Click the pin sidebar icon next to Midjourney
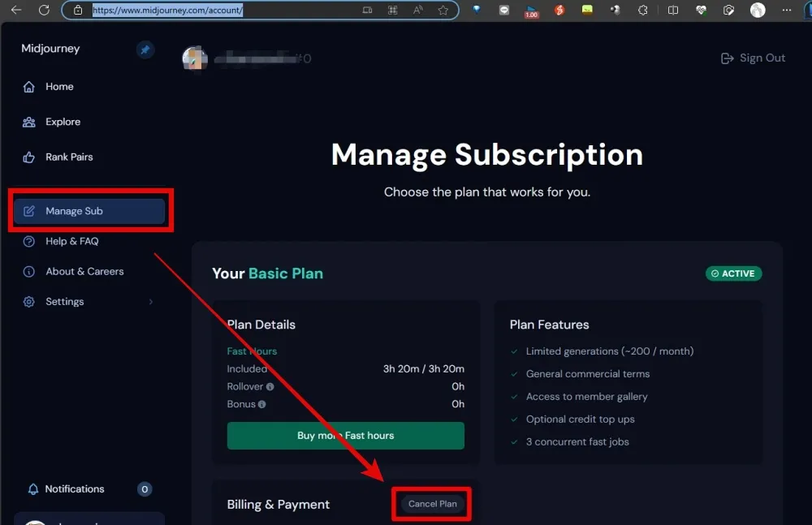Image resolution: width=812 pixels, height=525 pixels. point(145,49)
